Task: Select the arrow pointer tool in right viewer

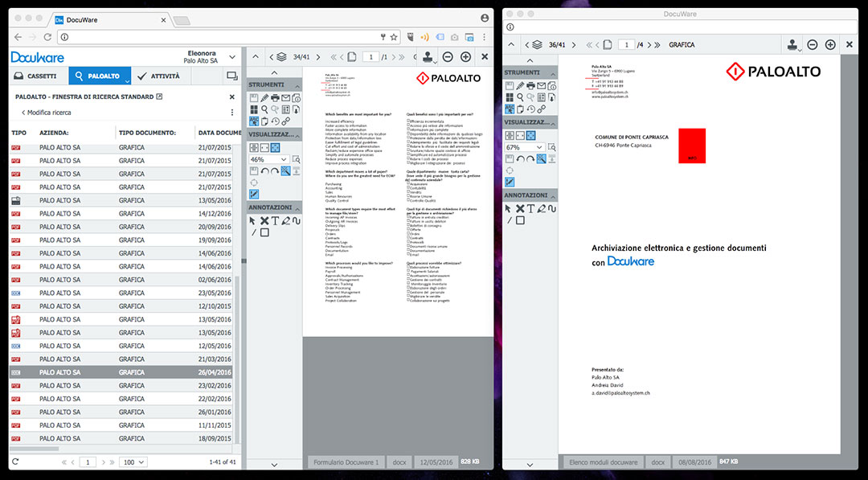Action: [509, 209]
